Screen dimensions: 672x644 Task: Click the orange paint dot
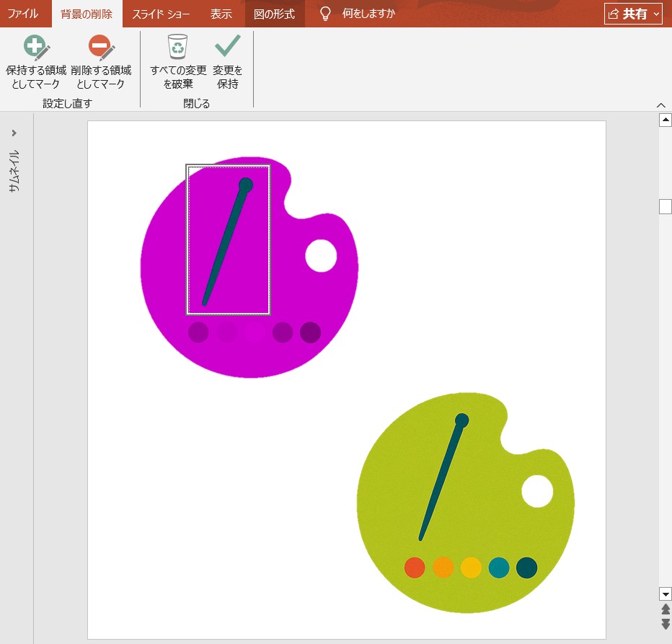[x=443, y=568]
